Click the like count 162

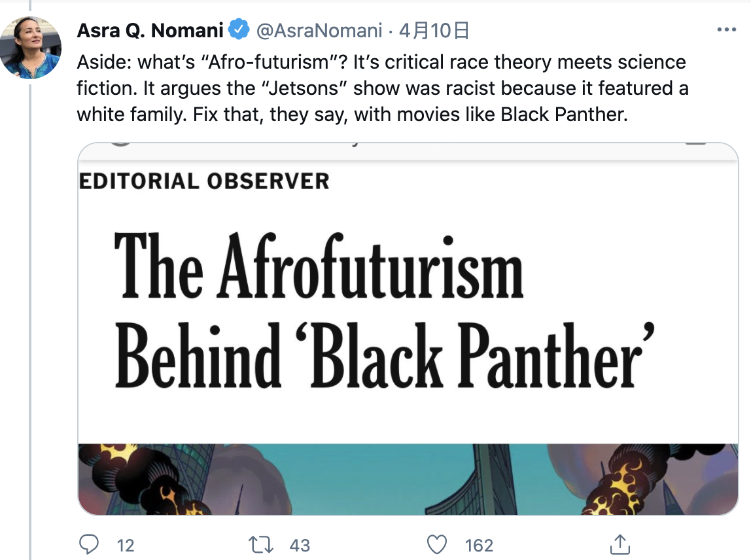point(479,545)
